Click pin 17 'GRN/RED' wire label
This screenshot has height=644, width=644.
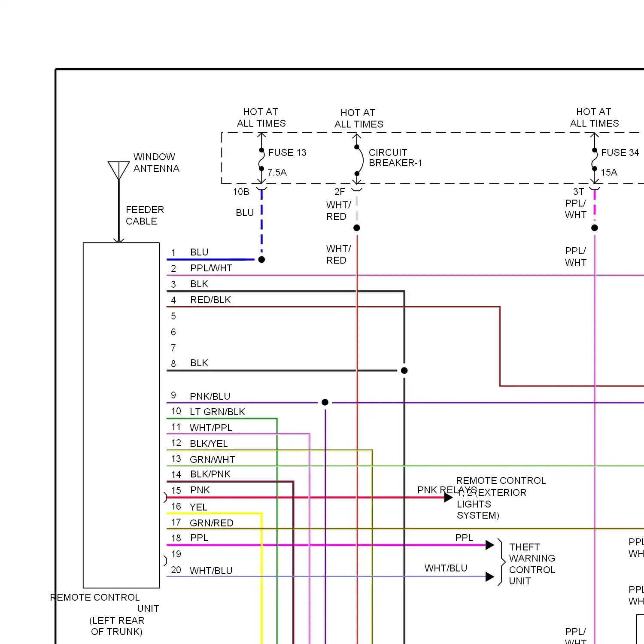[212, 523]
